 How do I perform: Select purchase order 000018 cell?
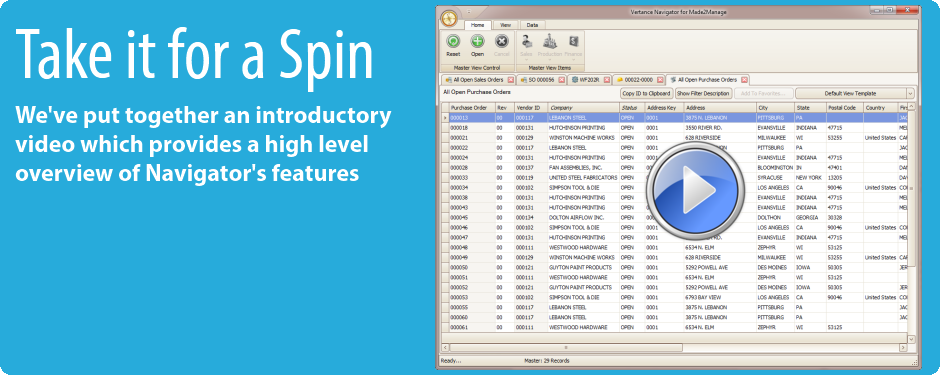pos(472,128)
